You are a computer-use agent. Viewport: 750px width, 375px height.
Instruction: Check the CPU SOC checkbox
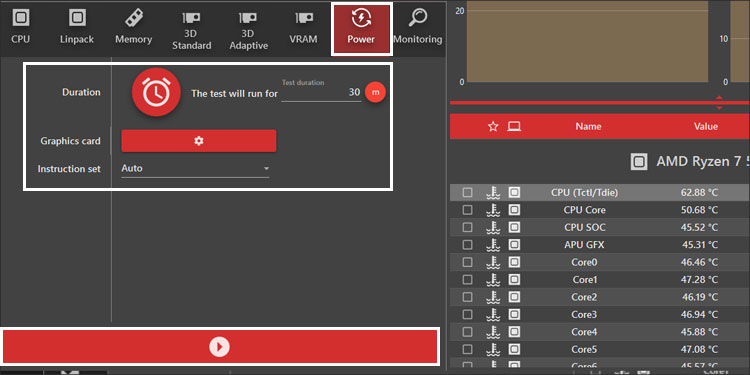(x=467, y=227)
